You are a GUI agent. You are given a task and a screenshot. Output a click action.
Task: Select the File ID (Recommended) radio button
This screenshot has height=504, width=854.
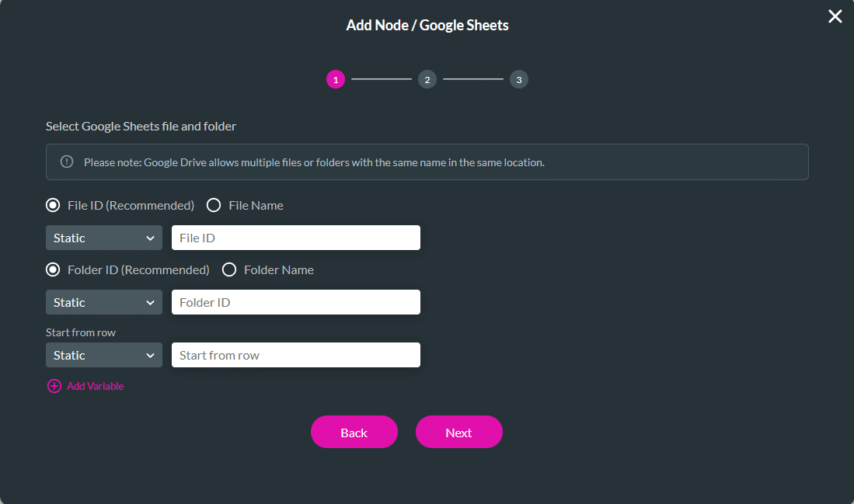point(52,205)
